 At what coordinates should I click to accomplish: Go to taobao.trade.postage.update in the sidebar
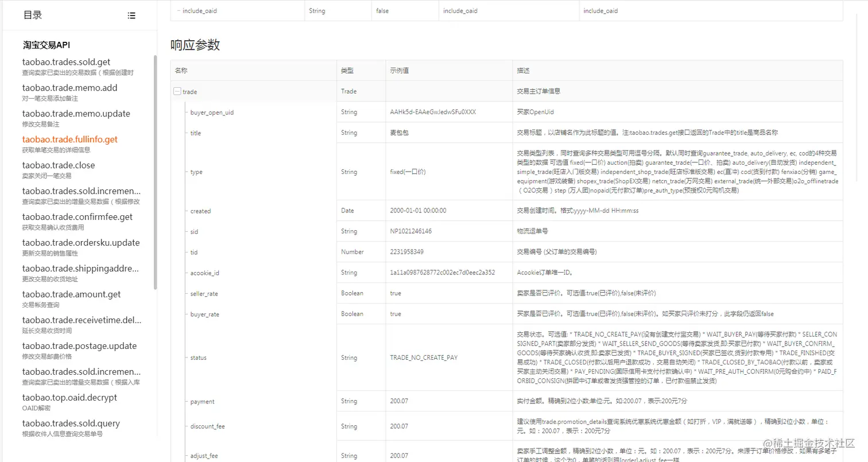80,346
